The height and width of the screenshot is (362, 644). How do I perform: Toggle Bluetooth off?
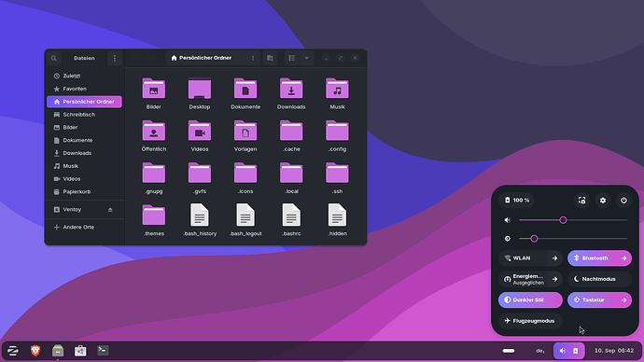point(592,258)
